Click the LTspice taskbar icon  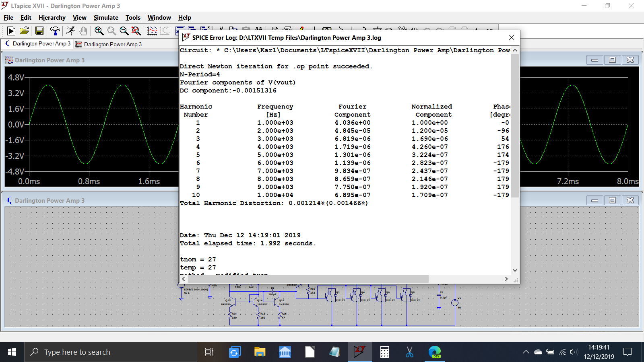(359, 352)
